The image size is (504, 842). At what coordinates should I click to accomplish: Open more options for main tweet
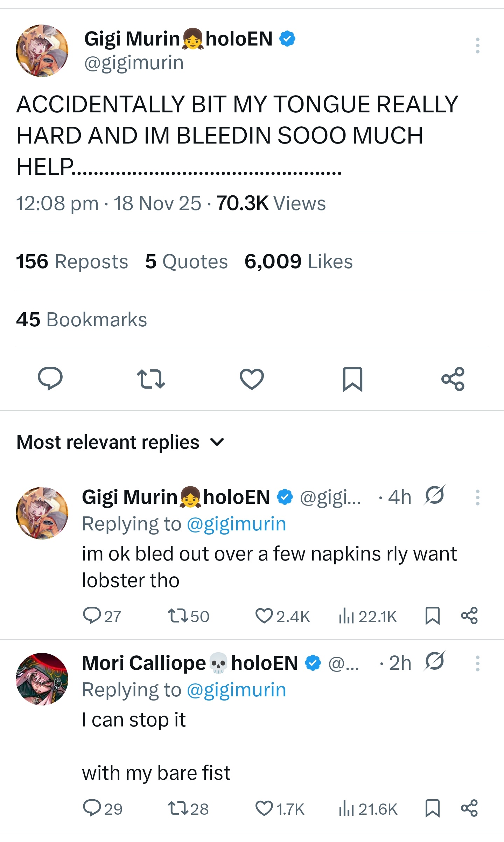pyautogui.click(x=477, y=46)
